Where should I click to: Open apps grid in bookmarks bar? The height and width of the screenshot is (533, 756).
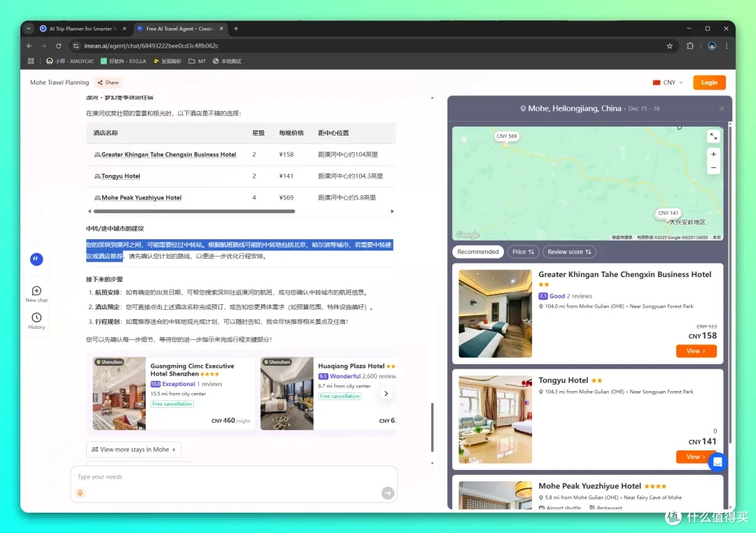click(x=31, y=61)
